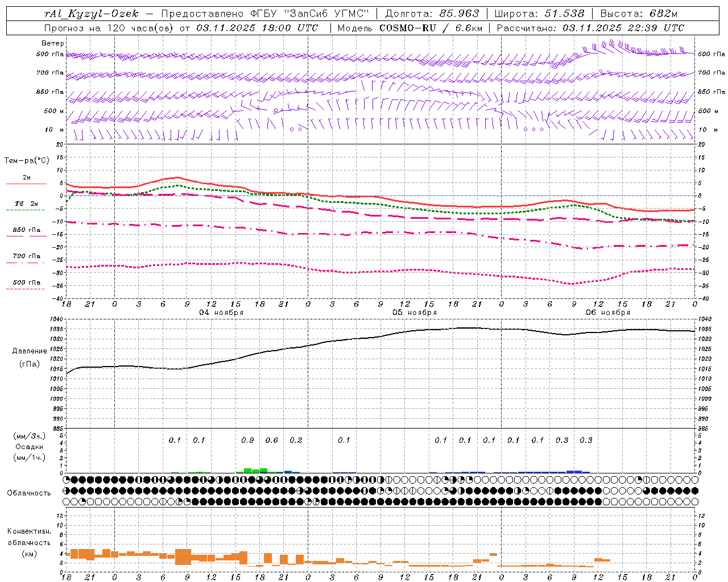This screenshot has width=728, height=582.
Task: Click the "700 гПа" temperature legend entry
Action: [27, 256]
